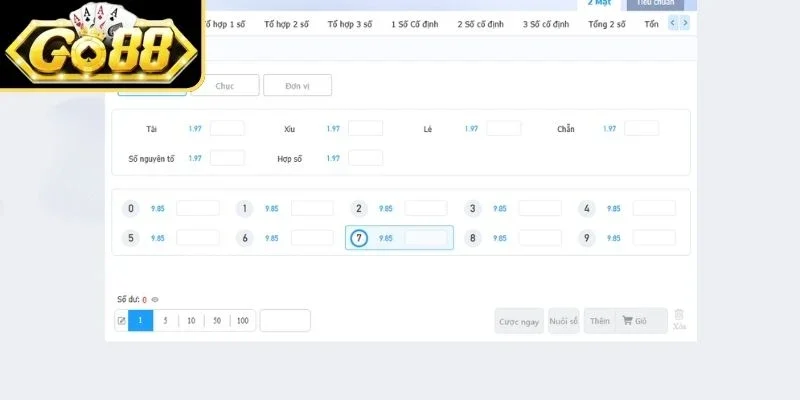Click the trash Xóa icon
The image size is (800, 400).
(679, 320)
